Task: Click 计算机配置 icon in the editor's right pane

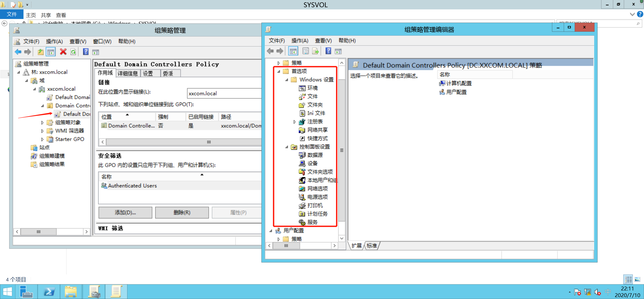Action: click(442, 83)
